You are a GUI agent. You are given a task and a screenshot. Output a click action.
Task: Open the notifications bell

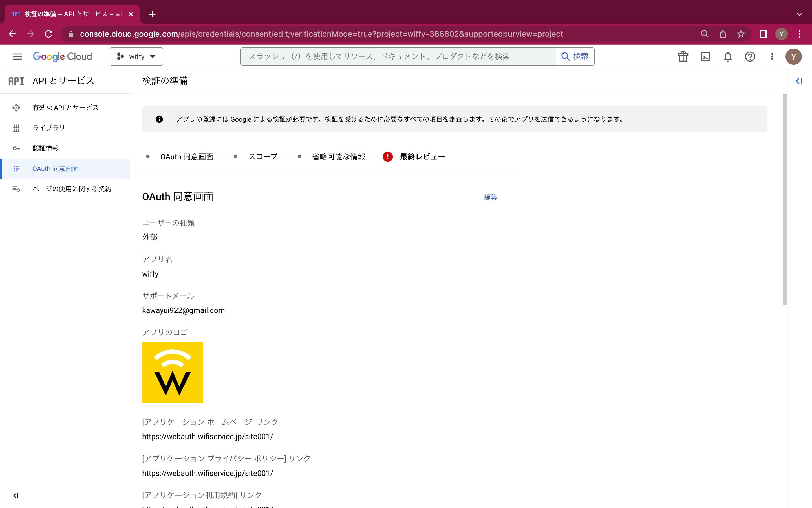point(727,56)
